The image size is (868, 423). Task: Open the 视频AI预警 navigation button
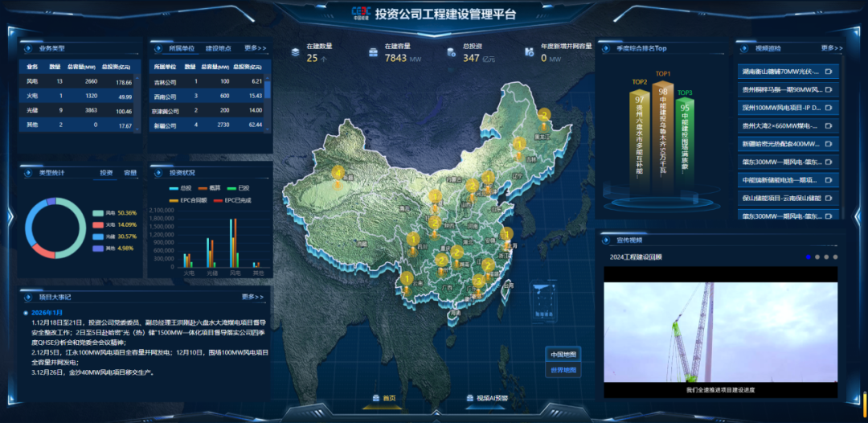click(487, 397)
